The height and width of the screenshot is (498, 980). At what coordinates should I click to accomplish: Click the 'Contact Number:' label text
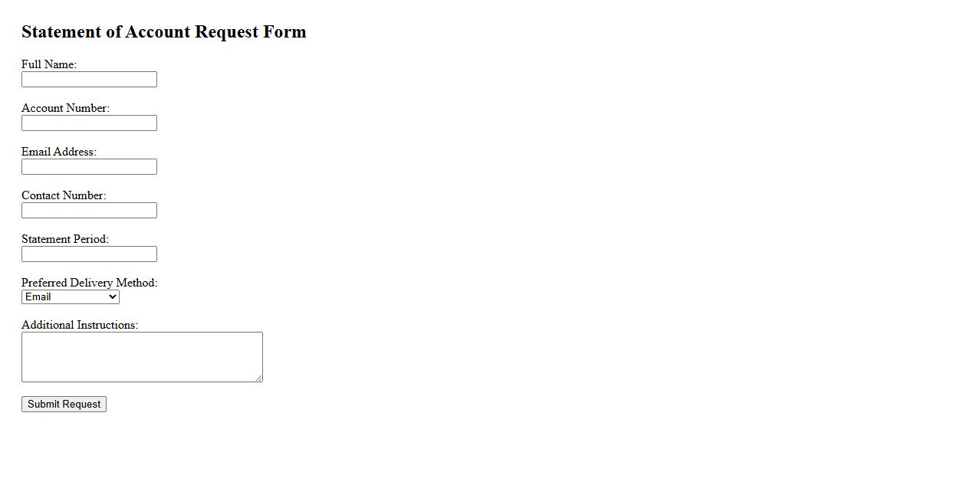pos(64,195)
